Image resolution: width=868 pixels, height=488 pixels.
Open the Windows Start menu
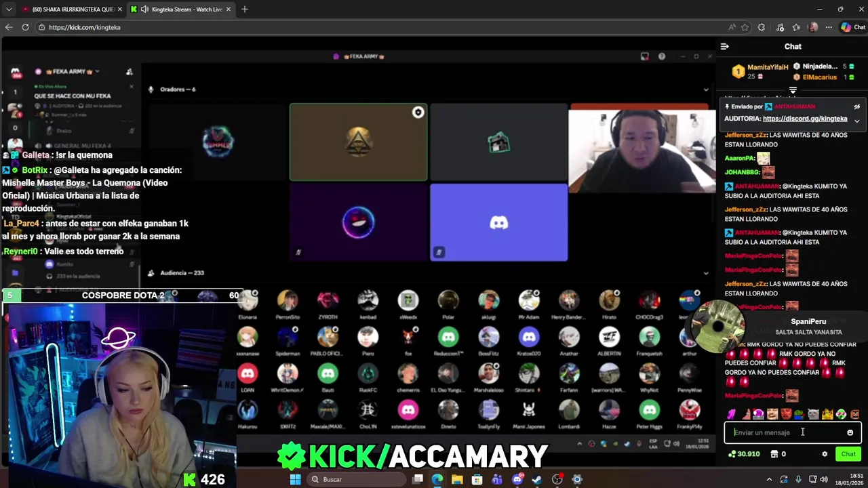click(295, 479)
